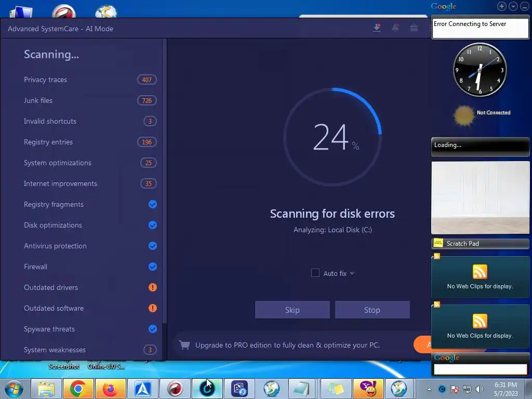Viewport: 532px width, 399px height.
Task: Click the network tray icon
Action: point(467,389)
